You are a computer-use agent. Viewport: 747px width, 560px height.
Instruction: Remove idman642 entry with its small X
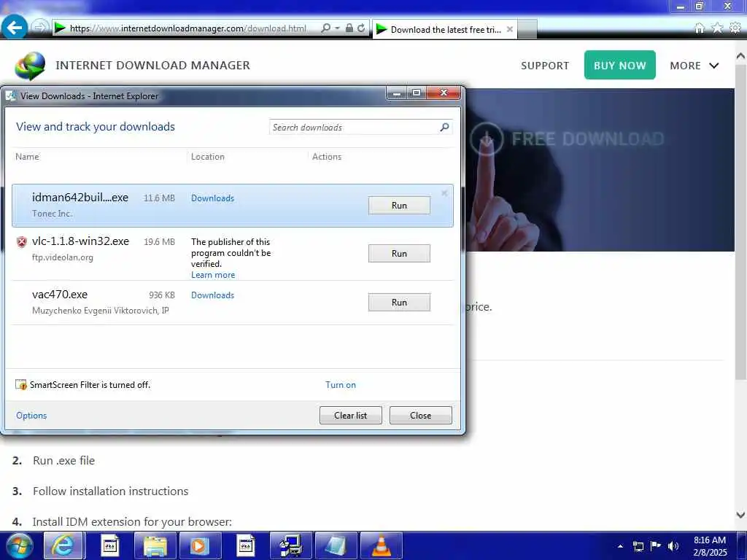click(x=444, y=193)
